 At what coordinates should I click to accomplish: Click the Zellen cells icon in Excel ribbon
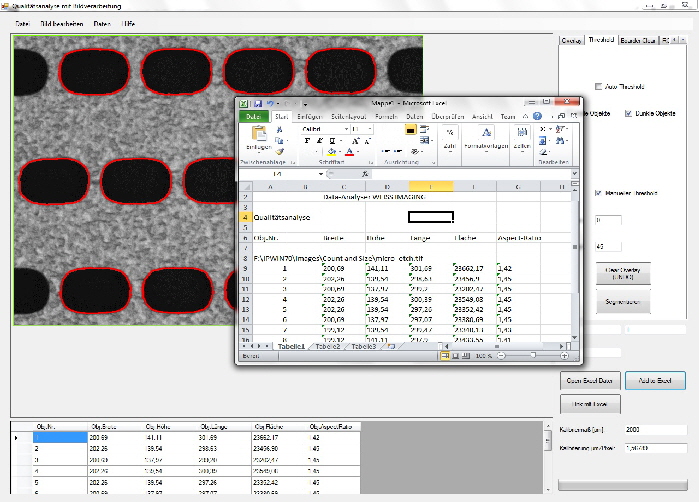point(521,133)
